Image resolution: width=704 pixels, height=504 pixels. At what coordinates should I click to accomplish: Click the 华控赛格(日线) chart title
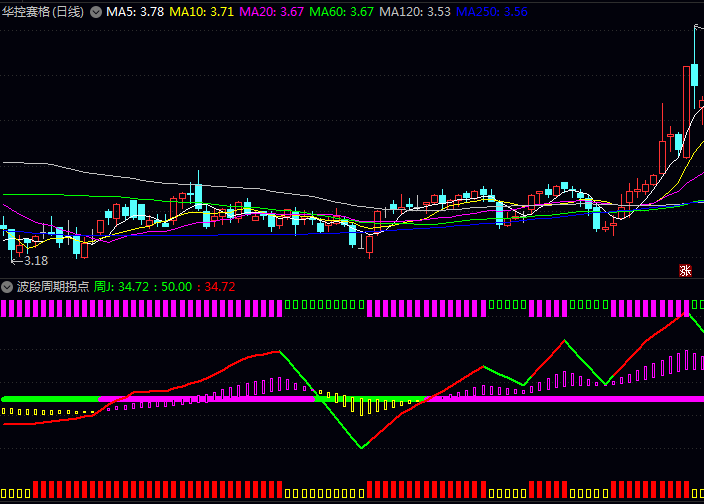pos(43,12)
